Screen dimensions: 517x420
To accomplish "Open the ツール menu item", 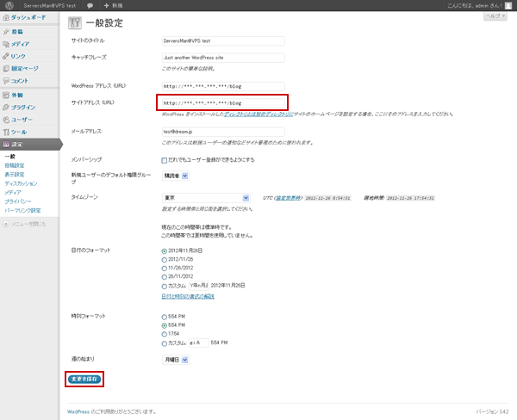I will [x=19, y=132].
